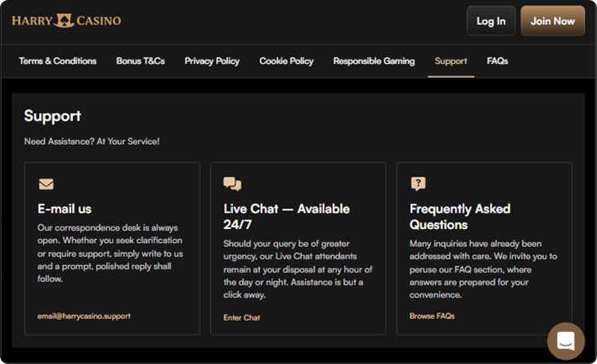Click the 'Should your query be' description
597x364 pixels.
(298, 269)
